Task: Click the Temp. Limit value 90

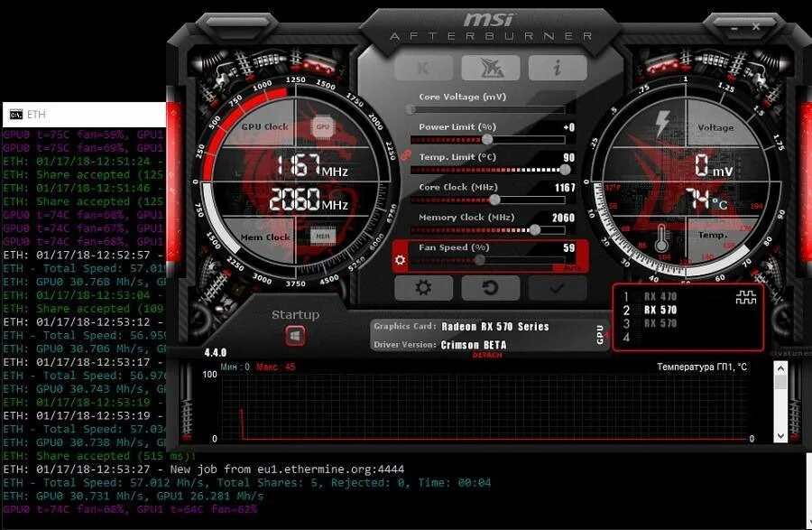Action: [569, 157]
